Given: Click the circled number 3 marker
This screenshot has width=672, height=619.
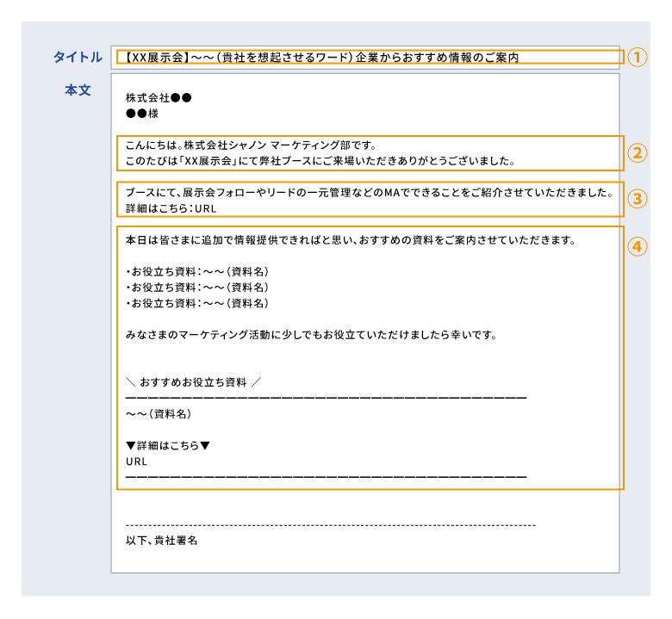Looking at the screenshot, I should coord(636,199).
